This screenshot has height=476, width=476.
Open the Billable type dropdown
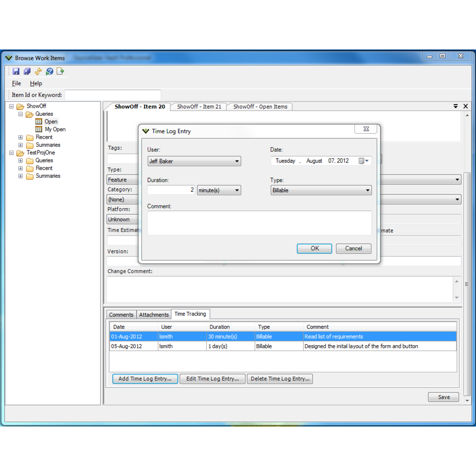(x=367, y=190)
